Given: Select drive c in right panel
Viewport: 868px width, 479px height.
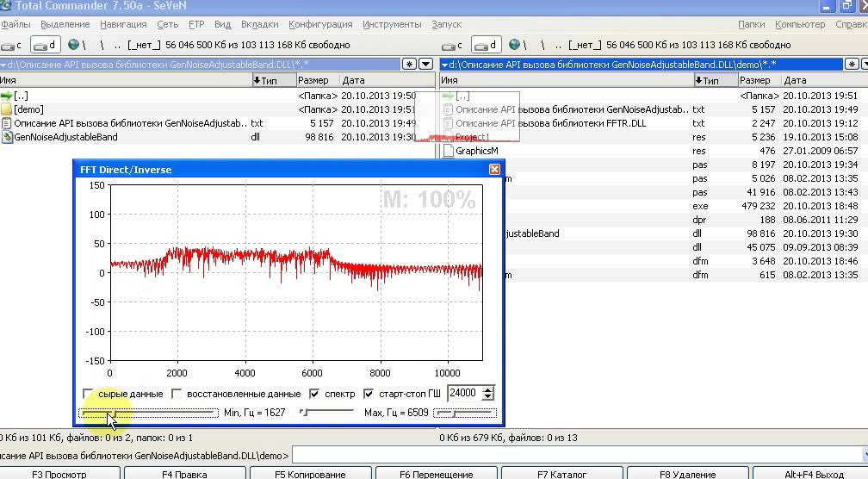Looking at the screenshot, I should [x=453, y=45].
